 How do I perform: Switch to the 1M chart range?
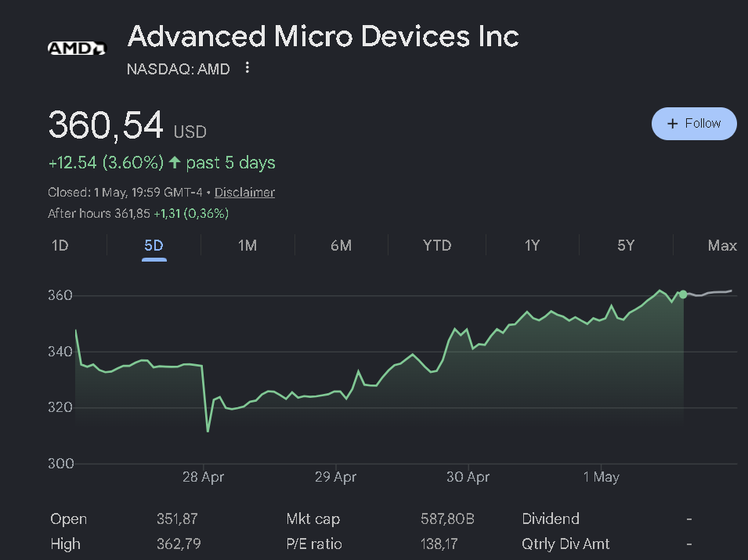248,246
